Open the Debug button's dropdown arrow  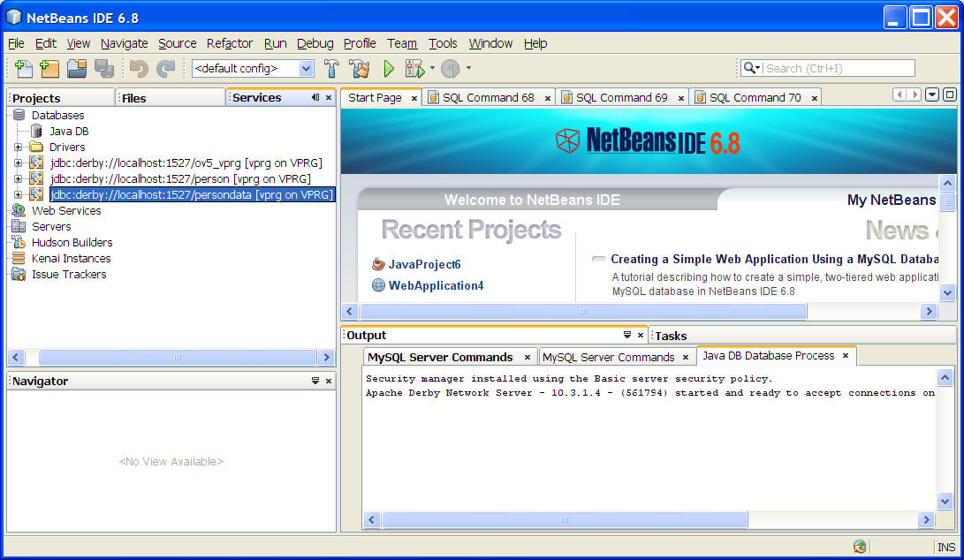[432, 68]
